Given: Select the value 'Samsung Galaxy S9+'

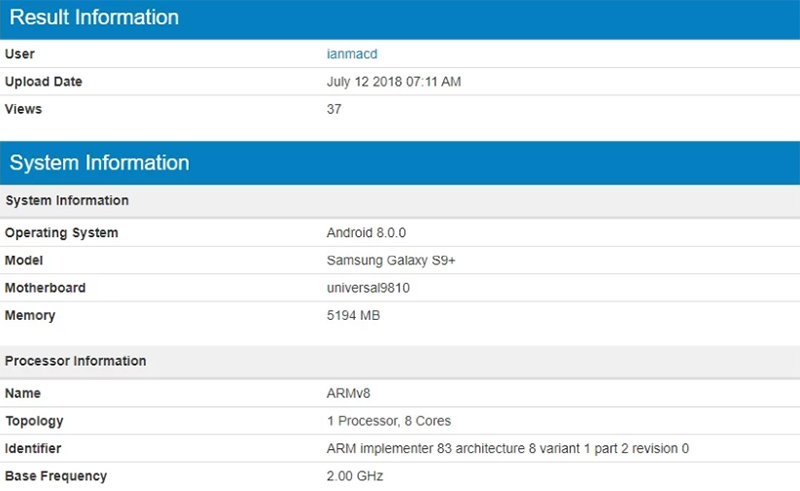Looking at the screenshot, I should coord(391,260).
